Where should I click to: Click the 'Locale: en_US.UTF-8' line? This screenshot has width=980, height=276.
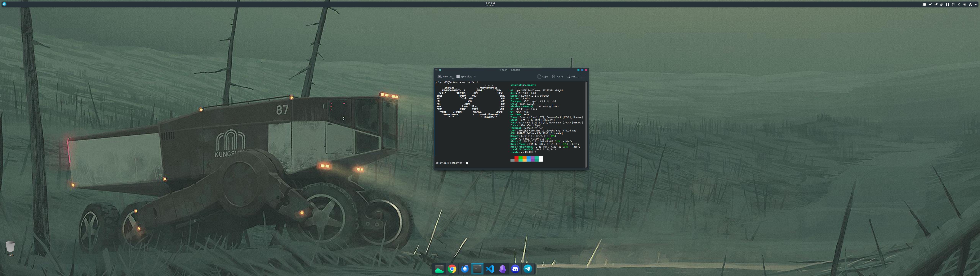click(x=523, y=152)
